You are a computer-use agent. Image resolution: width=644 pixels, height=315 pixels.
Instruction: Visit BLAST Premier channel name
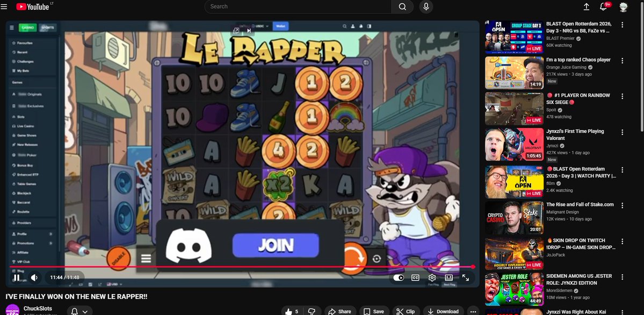(561, 38)
